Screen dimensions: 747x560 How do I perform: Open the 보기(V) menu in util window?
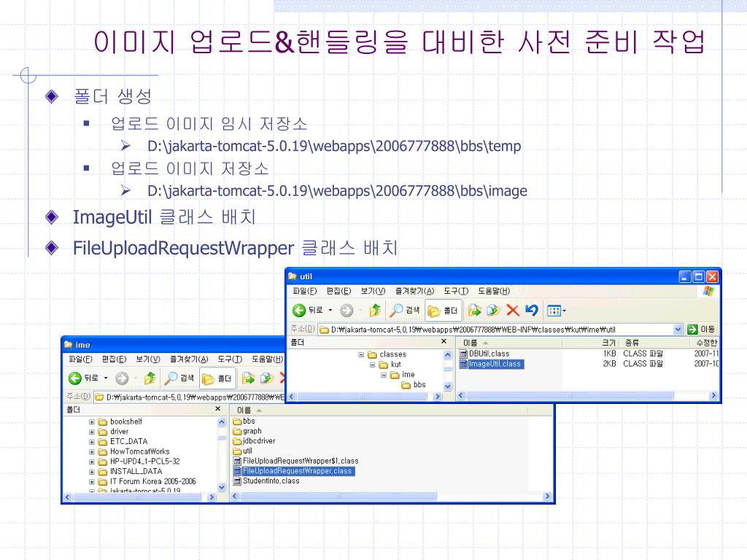point(373,291)
